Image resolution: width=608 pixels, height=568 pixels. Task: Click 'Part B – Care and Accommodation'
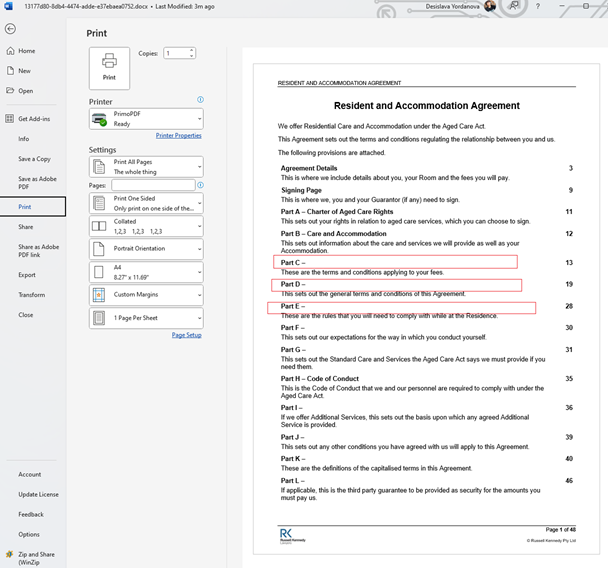333,233
